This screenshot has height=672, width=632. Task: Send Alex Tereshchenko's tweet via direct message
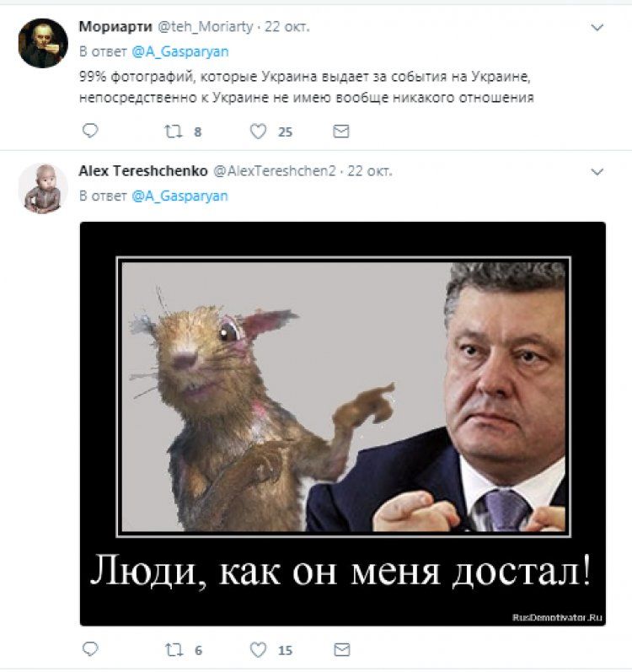coord(341,650)
